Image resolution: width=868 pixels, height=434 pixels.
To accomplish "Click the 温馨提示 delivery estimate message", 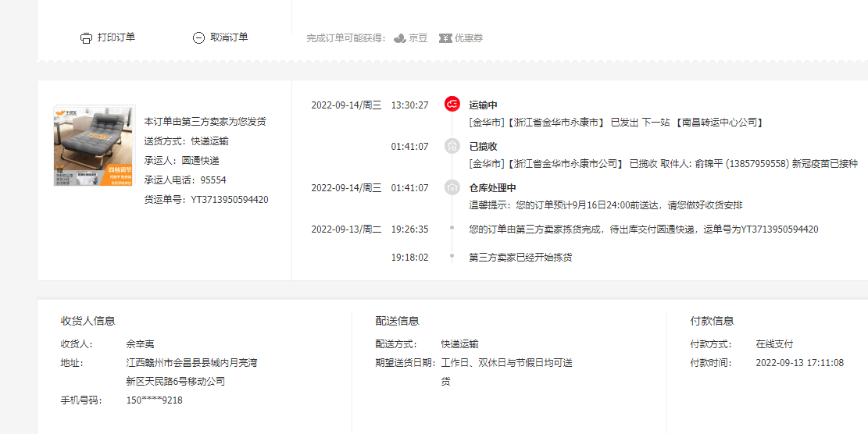I will (605, 205).
